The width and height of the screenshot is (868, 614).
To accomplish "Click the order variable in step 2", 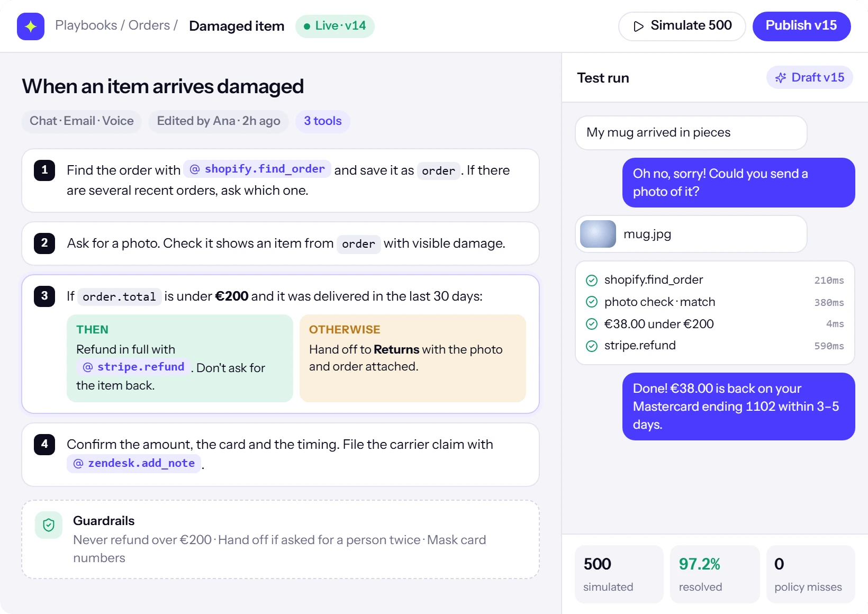I will pos(358,244).
